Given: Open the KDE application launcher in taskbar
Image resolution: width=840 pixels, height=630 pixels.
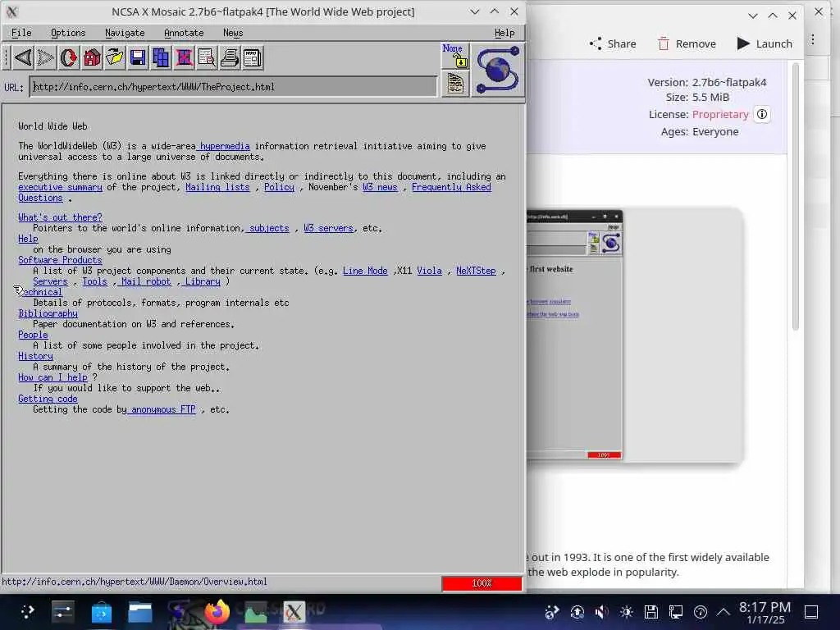Looking at the screenshot, I should click(27, 612).
